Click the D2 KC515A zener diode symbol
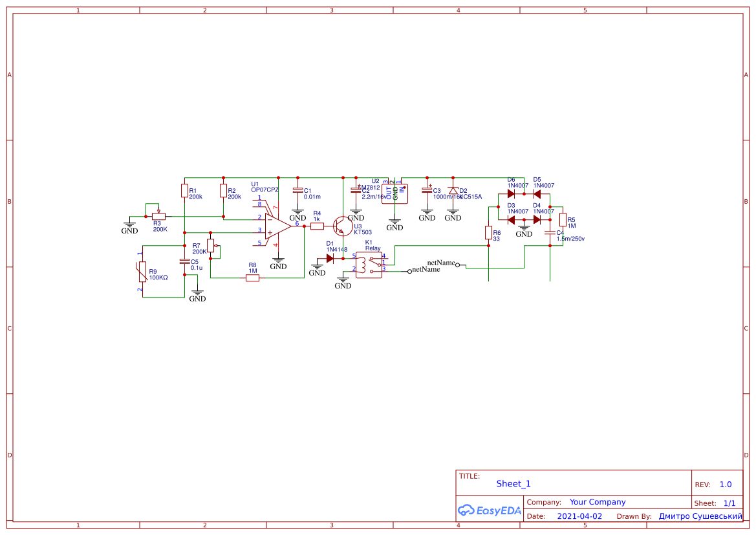The image size is (756, 535). (x=453, y=191)
